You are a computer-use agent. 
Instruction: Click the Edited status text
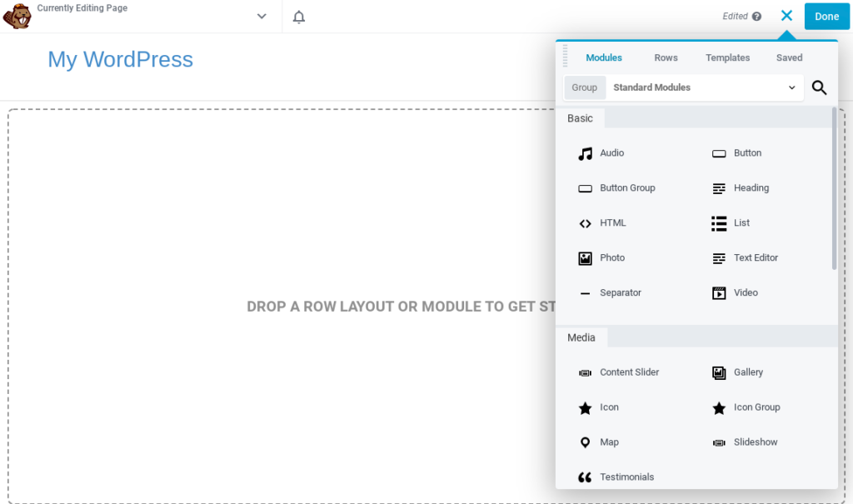click(735, 17)
